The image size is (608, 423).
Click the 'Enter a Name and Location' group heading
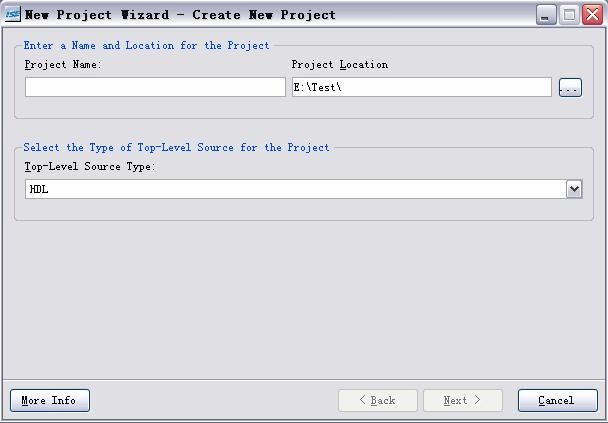coord(147,45)
